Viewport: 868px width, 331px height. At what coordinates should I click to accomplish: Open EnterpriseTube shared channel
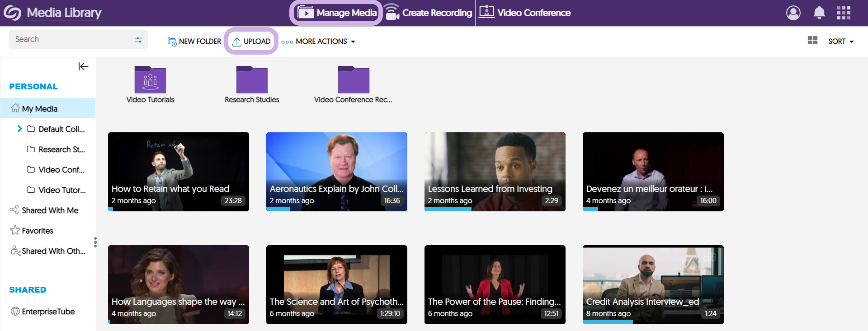43,311
